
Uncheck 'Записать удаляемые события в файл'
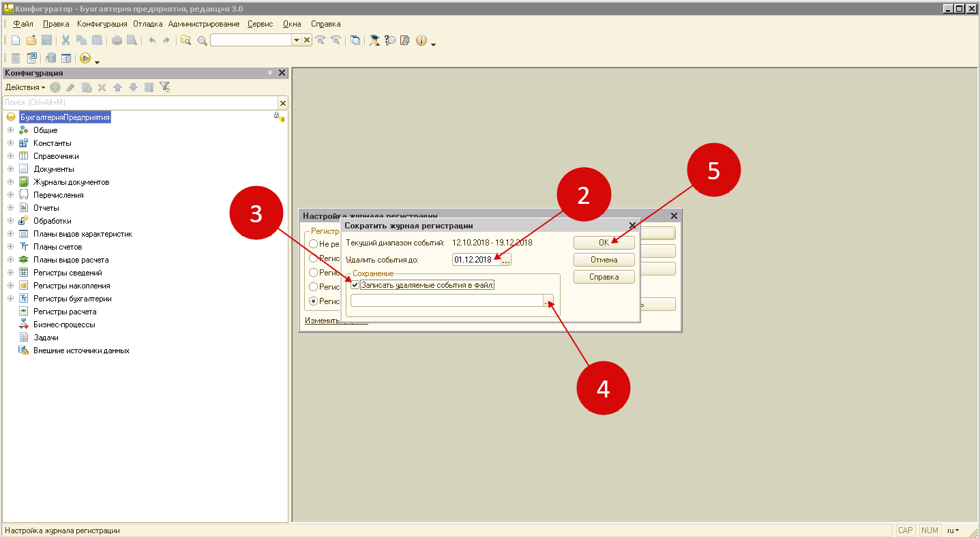355,285
